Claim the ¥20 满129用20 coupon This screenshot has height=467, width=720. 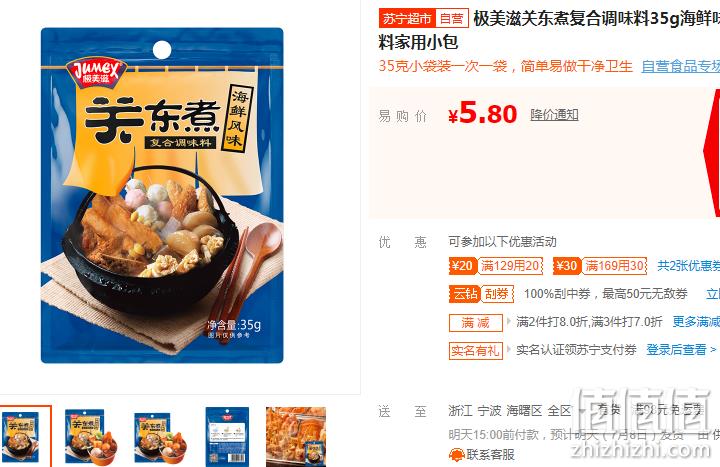click(x=496, y=266)
